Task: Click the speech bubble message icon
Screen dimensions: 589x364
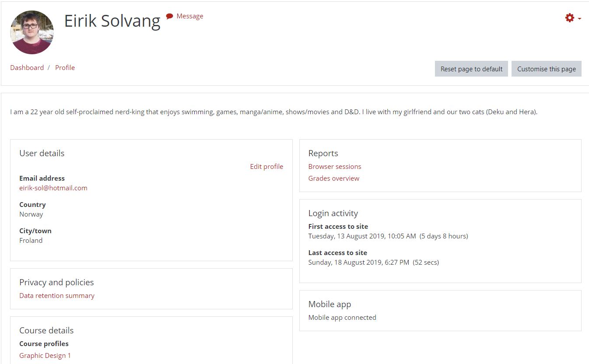Action: 169,16
